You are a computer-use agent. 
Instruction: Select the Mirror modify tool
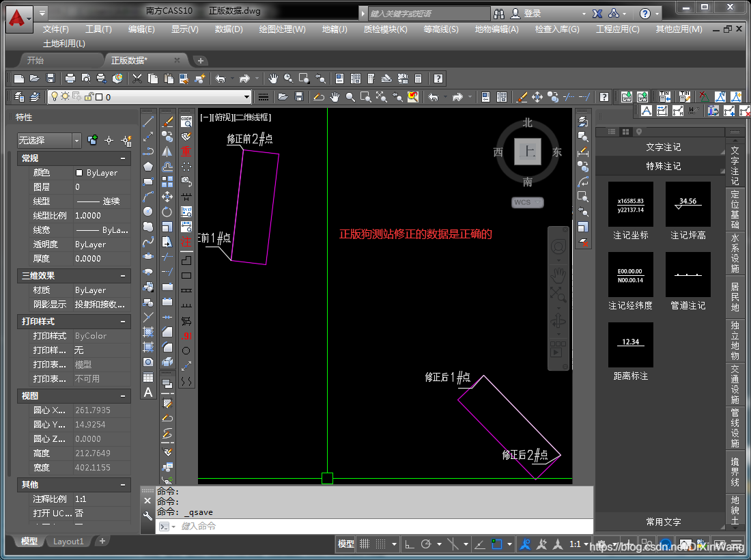(167, 152)
